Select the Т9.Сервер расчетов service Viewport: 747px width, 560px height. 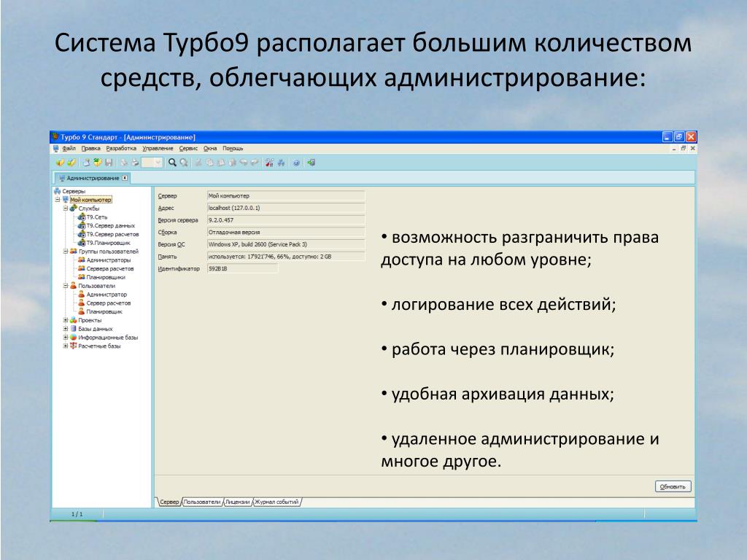[x=112, y=234]
